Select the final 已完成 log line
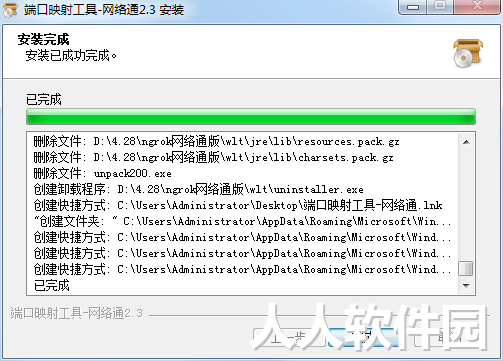This screenshot has width=503, height=361. point(52,286)
